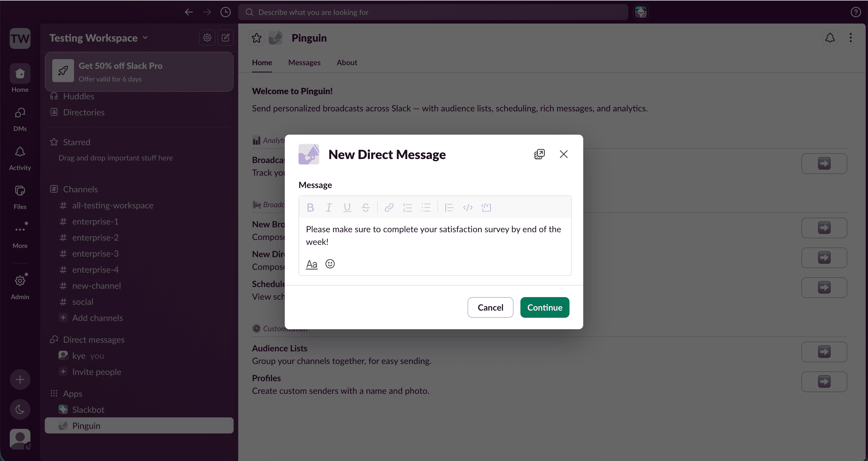Go forward in navigation history
Image resolution: width=868 pixels, height=461 pixels.
[207, 12]
